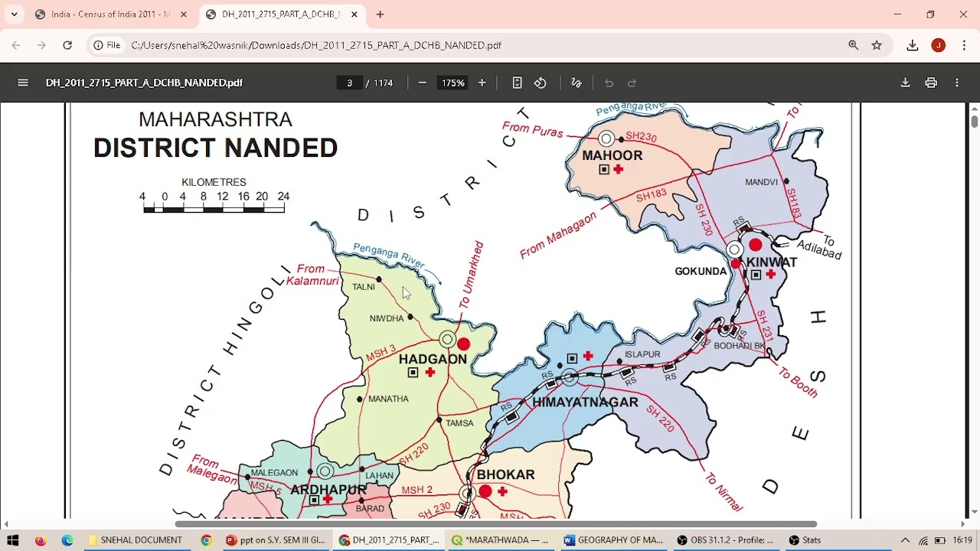This screenshot has height=551, width=980.
Task: Go forward to next page
Action: coord(41,45)
